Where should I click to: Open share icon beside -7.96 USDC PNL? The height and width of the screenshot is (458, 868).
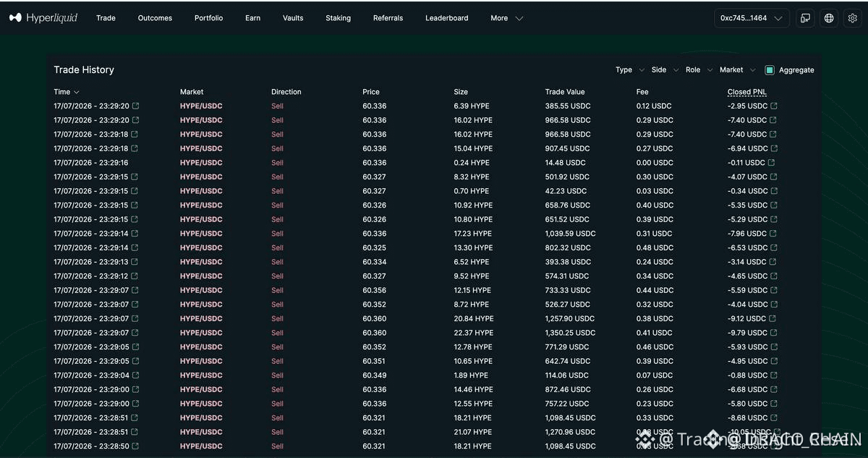click(773, 234)
